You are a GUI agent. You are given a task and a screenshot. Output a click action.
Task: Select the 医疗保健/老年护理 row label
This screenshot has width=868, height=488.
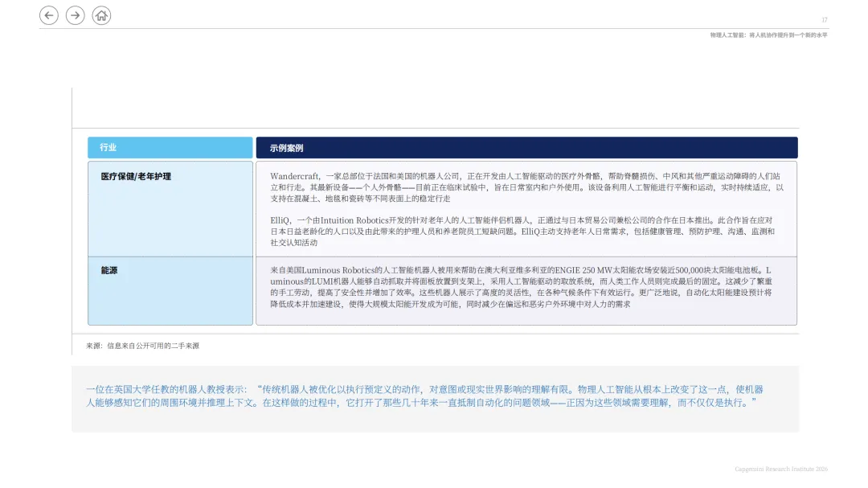point(136,176)
